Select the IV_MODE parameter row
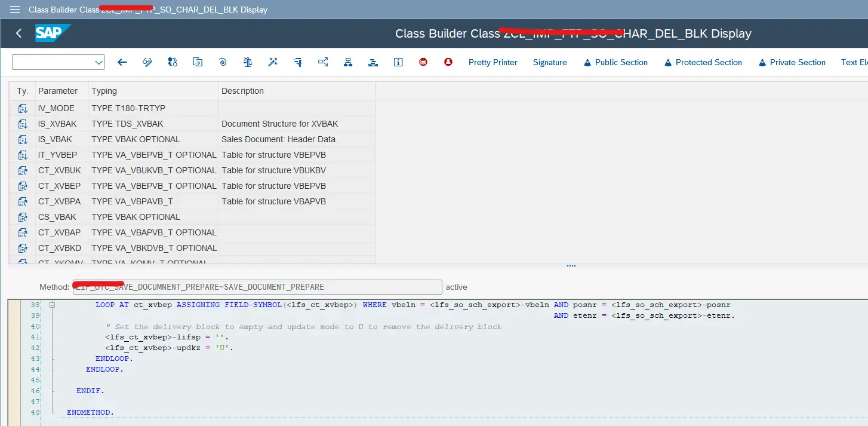 pyautogui.click(x=56, y=108)
